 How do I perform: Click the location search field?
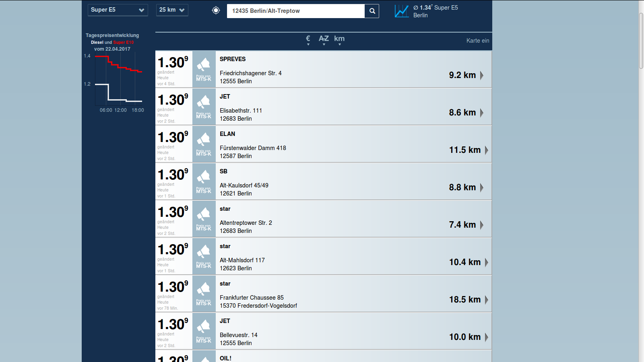pos(296,11)
